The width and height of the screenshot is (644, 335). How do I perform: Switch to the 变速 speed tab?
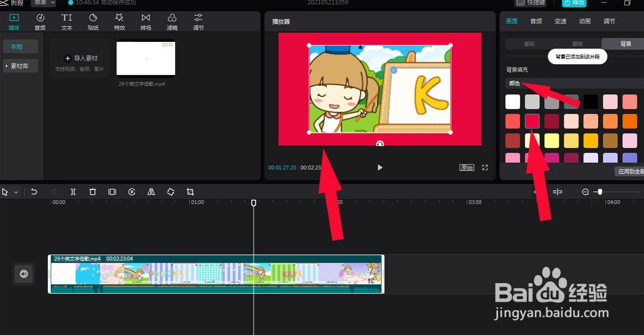pos(560,21)
